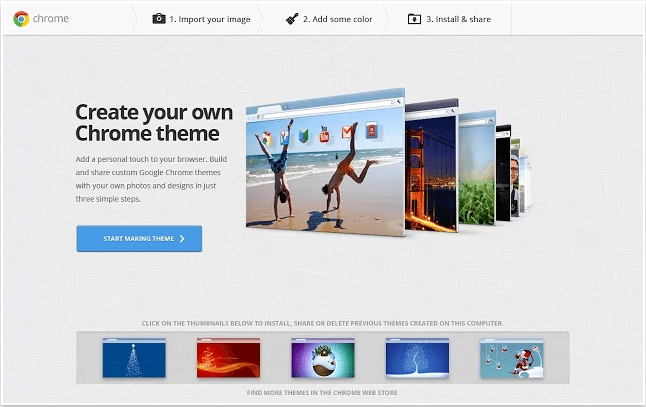Select the purple snow globe theme thumbnail
646x407 pixels.
click(x=323, y=358)
